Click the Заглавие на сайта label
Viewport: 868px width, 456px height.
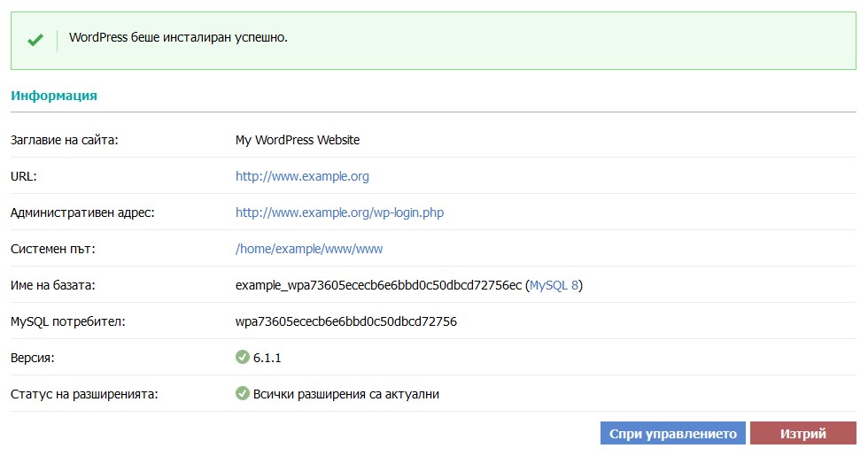click(64, 140)
